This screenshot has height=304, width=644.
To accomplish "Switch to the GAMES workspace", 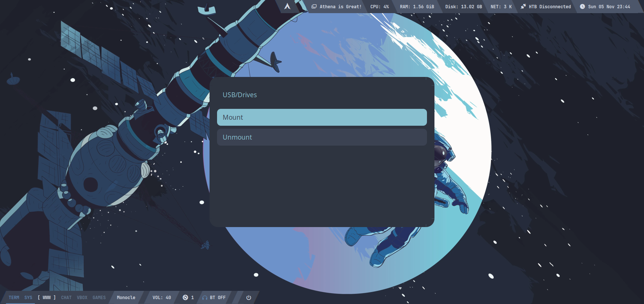I will coord(99,298).
